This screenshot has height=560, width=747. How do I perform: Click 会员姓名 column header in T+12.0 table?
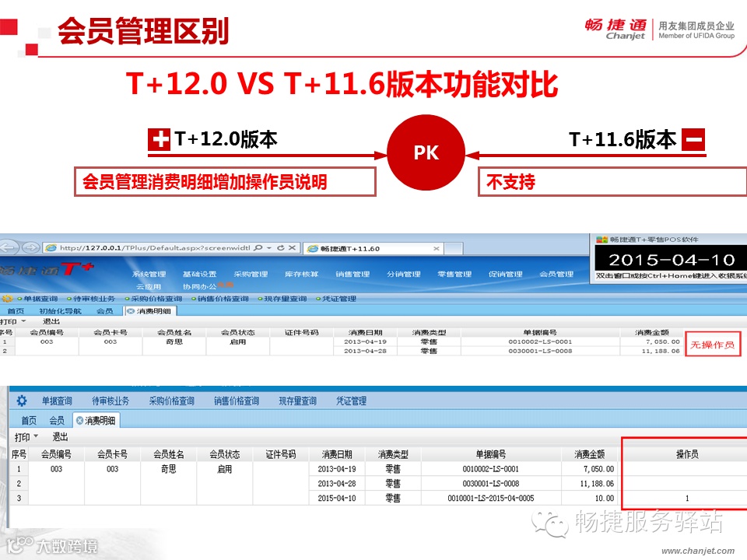[x=168, y=454]
